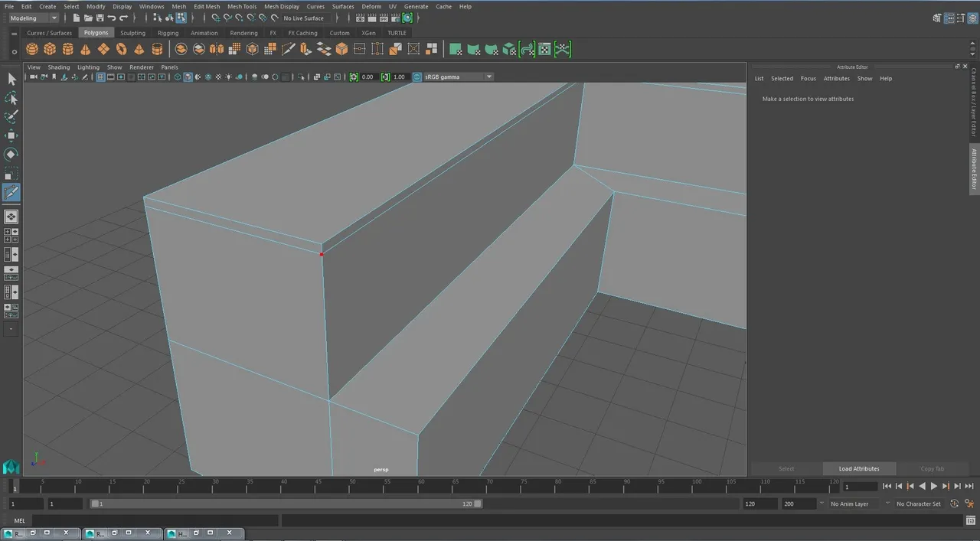The height and width of the screenshot is (541, 980).
Task: Select the Lasso tool in the toolbox
Action: 11,98
